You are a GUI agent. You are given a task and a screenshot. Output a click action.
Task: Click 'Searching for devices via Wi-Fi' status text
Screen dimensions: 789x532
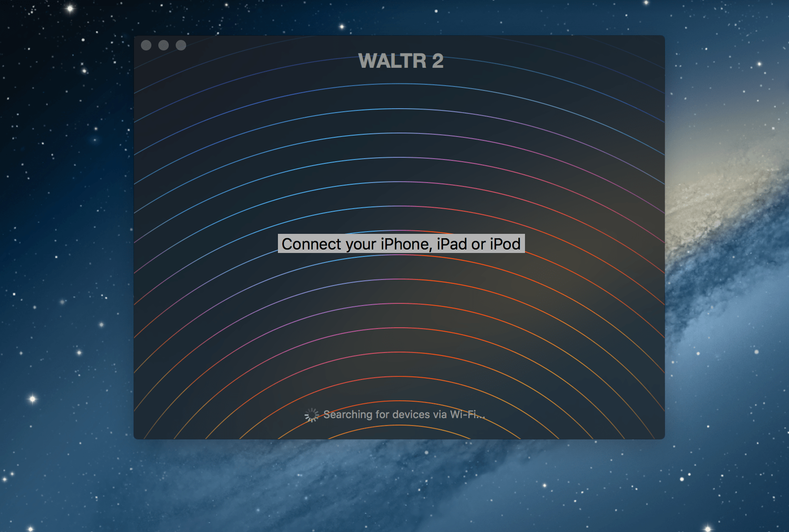click(x=404, y=415)
